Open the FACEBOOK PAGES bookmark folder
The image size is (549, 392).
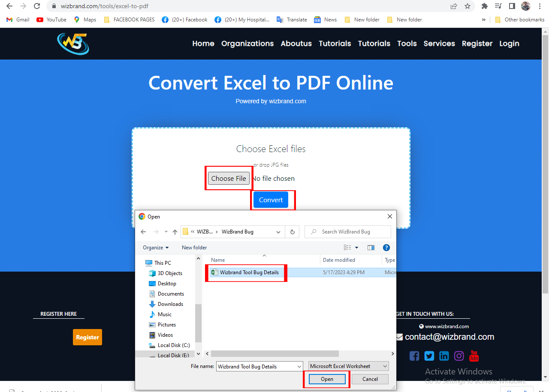(129, 20)
